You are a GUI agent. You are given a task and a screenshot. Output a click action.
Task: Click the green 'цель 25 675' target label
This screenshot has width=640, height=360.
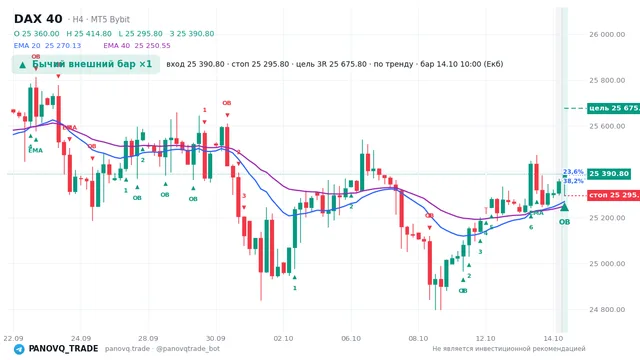coord(613,108)
